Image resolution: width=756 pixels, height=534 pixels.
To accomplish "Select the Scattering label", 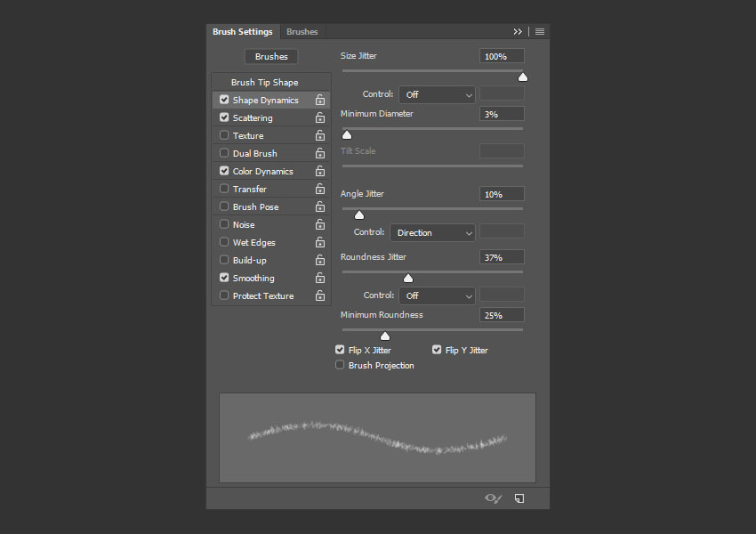I will [x=253, y=118].
